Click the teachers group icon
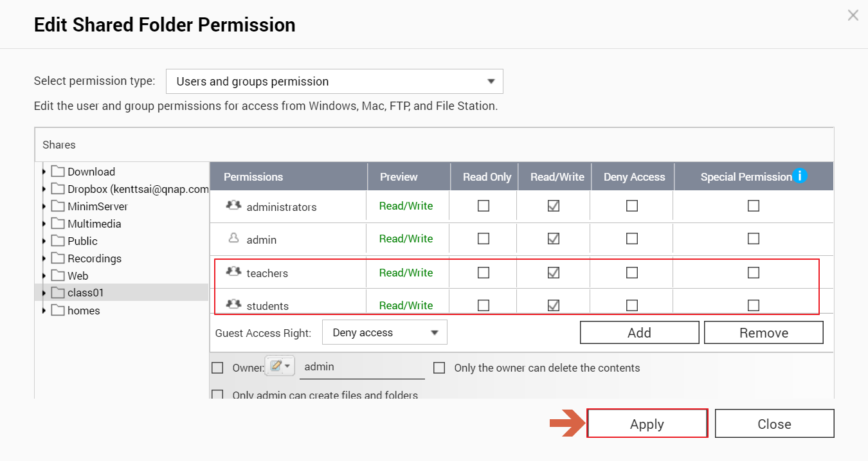Image resolution: width=868 pixels, height=461 pixels. click(233, 272)
